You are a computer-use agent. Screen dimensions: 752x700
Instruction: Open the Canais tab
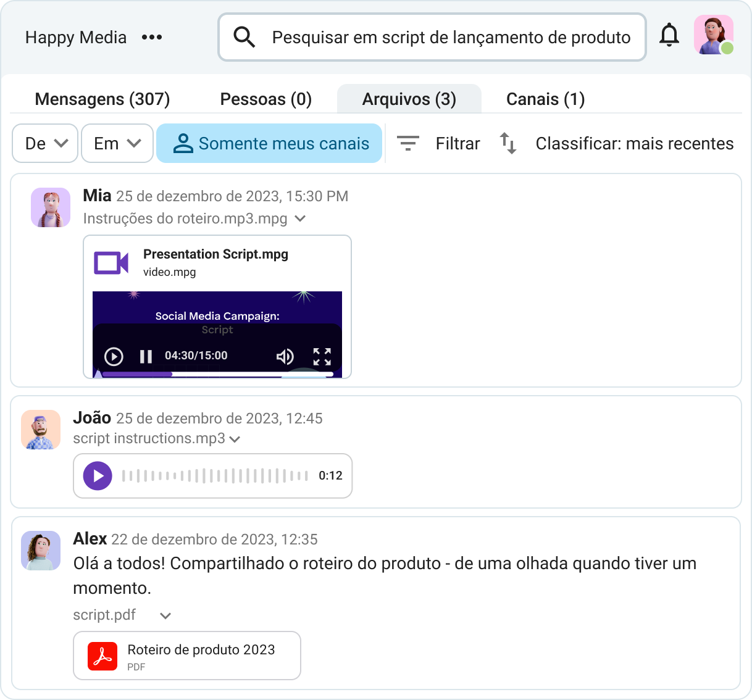[x=545, y=99]
